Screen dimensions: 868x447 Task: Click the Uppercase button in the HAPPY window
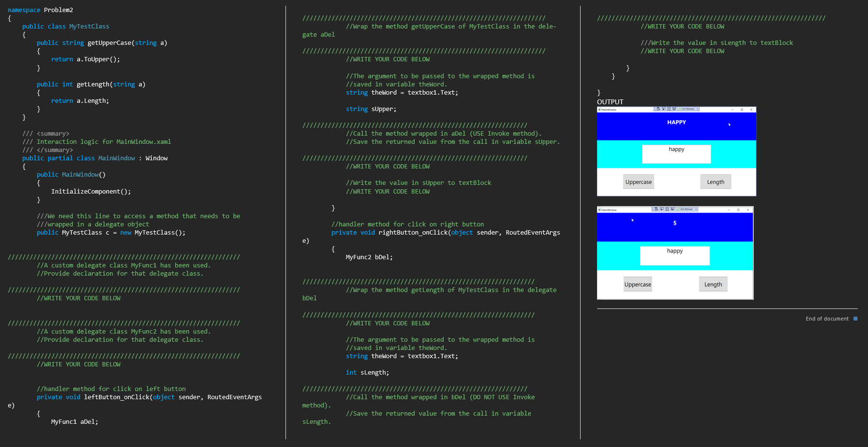[638, 182]
